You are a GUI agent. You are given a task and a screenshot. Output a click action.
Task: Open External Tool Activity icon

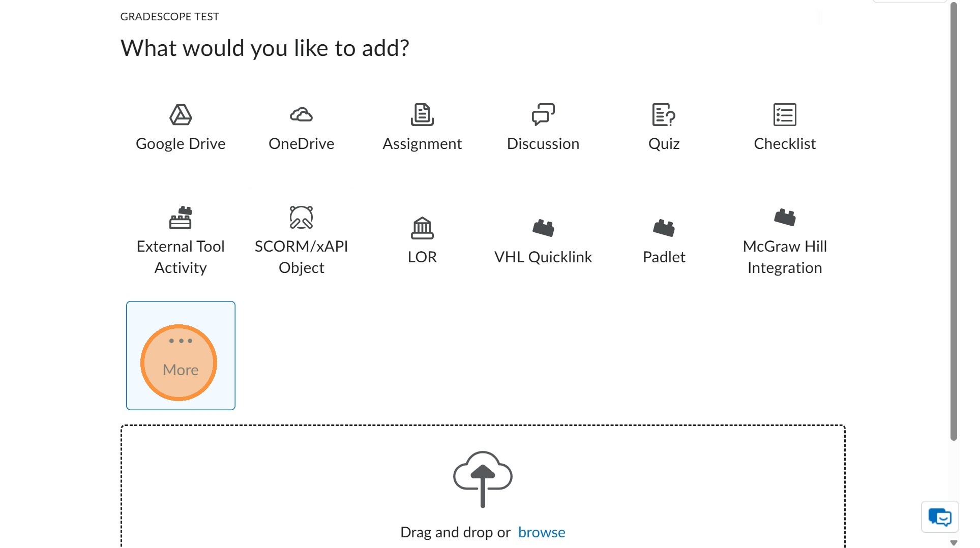(x=181, y=218)
